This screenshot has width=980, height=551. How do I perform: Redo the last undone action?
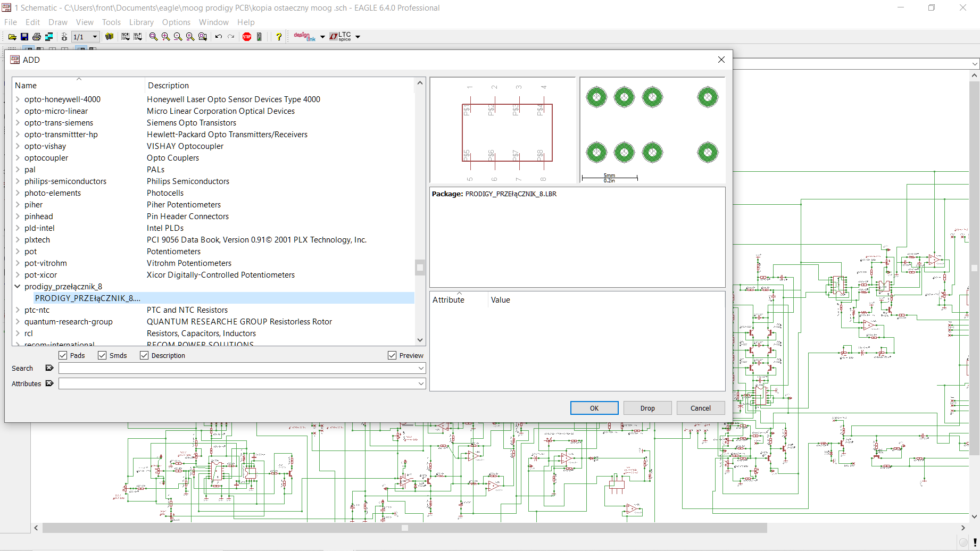click(x=231, y=37)
